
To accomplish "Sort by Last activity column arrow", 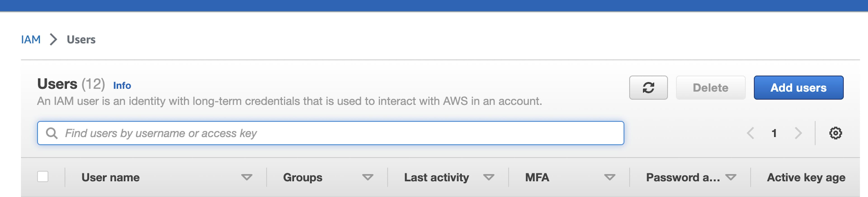I will (x=488, y=177).
